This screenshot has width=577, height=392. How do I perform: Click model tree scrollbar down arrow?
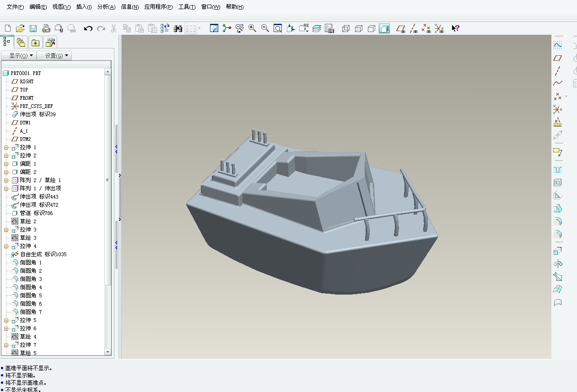[x=108, y=352]
